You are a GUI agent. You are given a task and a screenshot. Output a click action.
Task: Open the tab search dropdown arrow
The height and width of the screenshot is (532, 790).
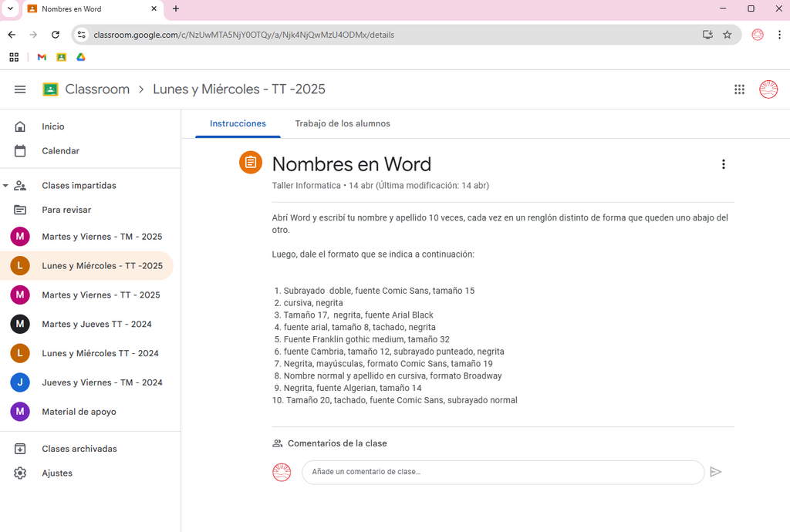click(10, 8)
